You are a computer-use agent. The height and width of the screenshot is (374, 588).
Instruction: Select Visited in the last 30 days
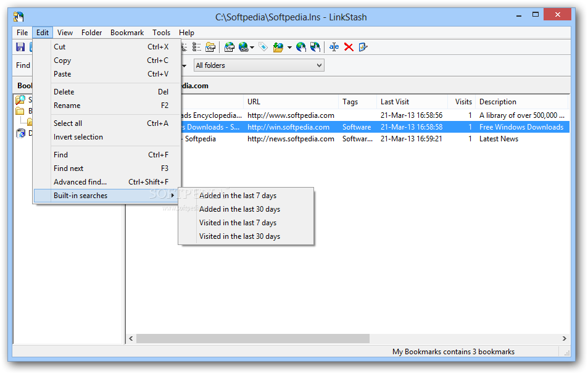coord(246,236)
